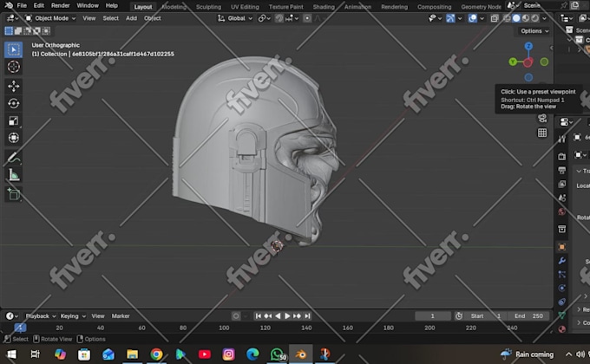The image size is (590, 364).
Task: Open Blender from the Windows taskbar
Action: [301, 354]
